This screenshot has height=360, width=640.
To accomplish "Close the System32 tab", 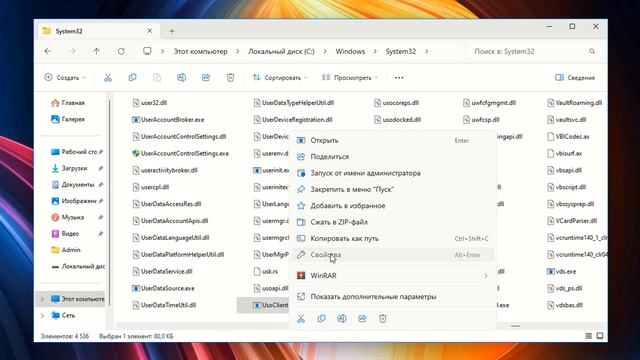I will [149, 31].
